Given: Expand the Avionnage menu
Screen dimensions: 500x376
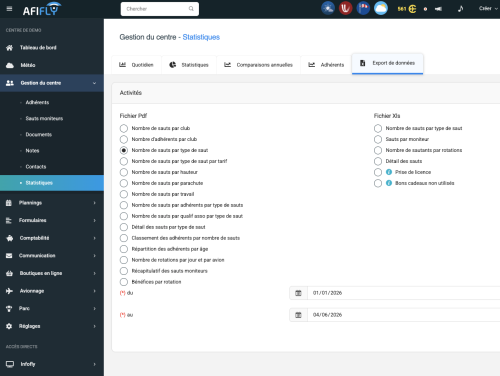Looking at the screenshot, I should pyautogui.click(x=52, y=291).
